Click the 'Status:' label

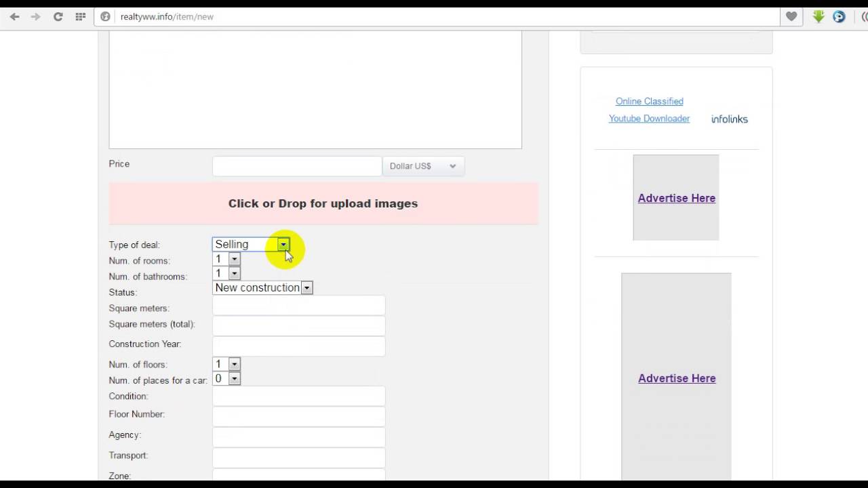click(x=123, y=293)
